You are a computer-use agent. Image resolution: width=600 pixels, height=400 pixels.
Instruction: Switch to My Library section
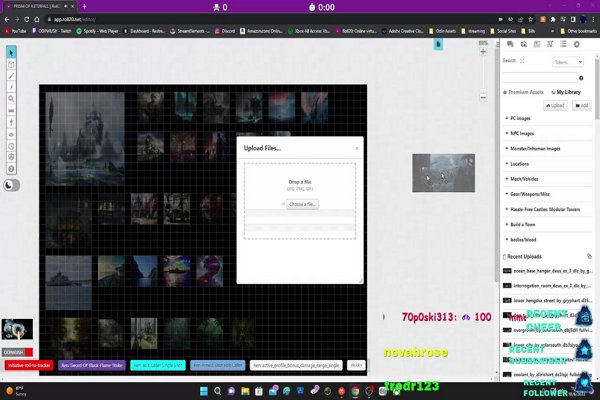tap(566, 92)
